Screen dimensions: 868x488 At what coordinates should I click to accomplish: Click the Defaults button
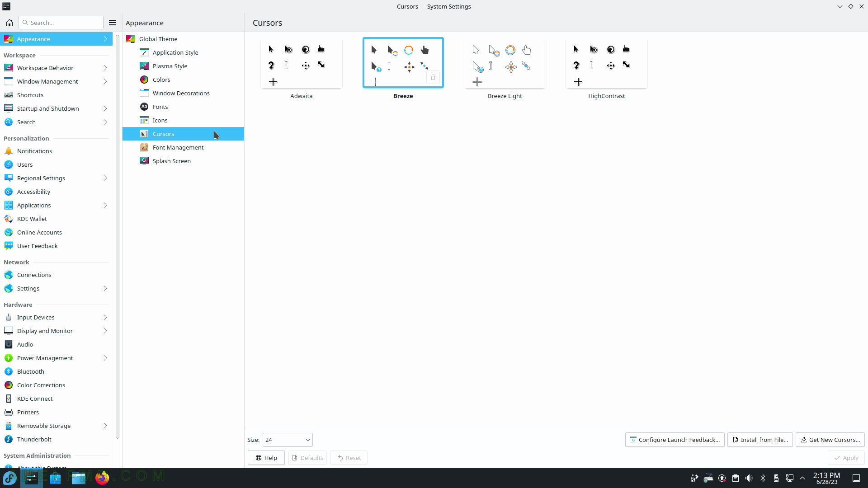pyautogui.click(x=307, y=458)
